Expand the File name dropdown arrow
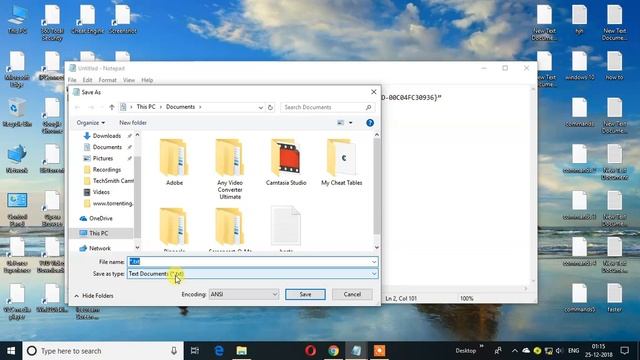 click(374, 262)
